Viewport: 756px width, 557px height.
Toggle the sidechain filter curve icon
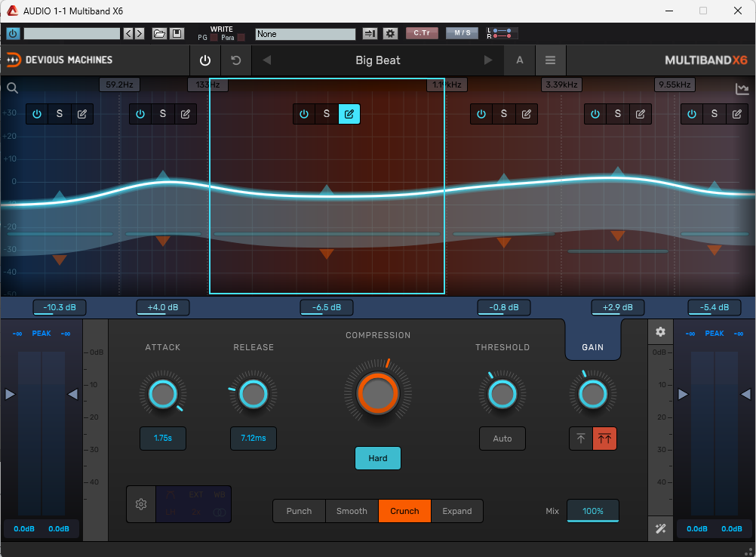pyautogui.click(x=171, y=495)
